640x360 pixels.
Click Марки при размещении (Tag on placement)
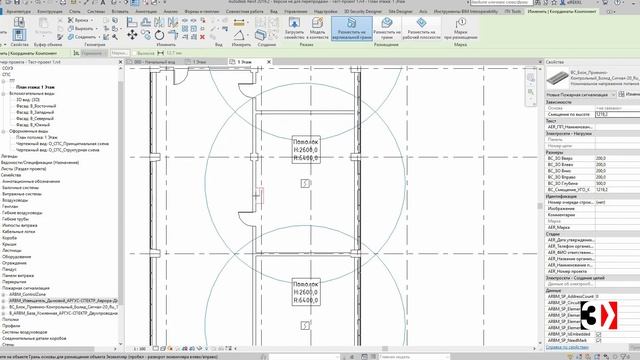(x=460, y=28)
